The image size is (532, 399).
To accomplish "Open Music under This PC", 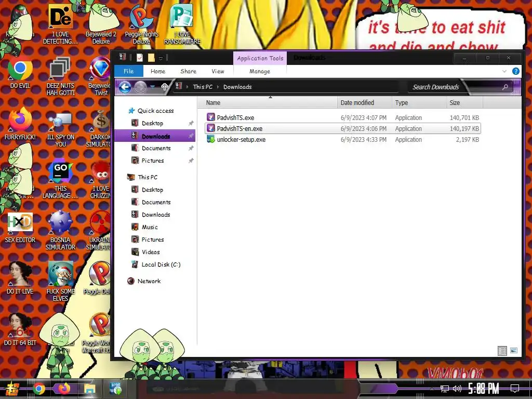I will point(150,227).
